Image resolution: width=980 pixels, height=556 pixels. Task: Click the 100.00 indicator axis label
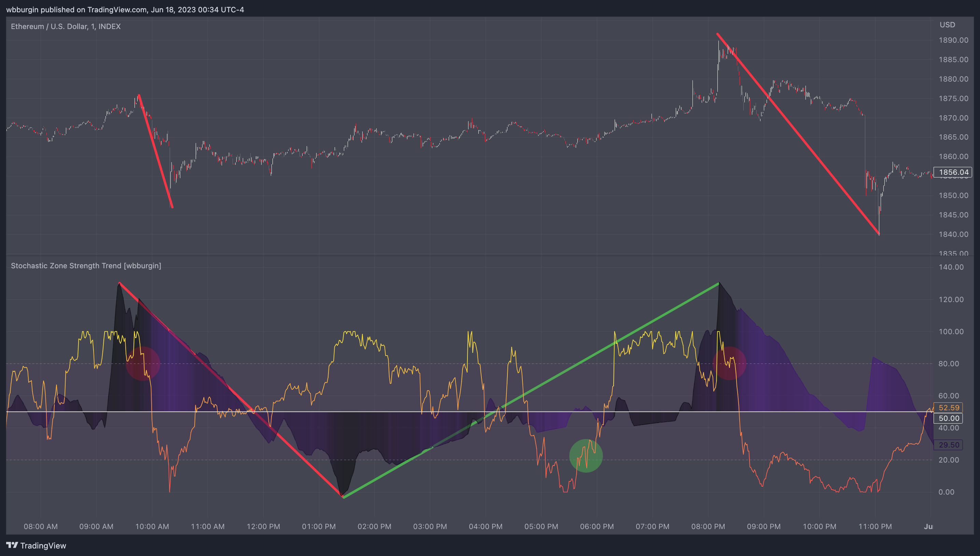coord(951,331)
